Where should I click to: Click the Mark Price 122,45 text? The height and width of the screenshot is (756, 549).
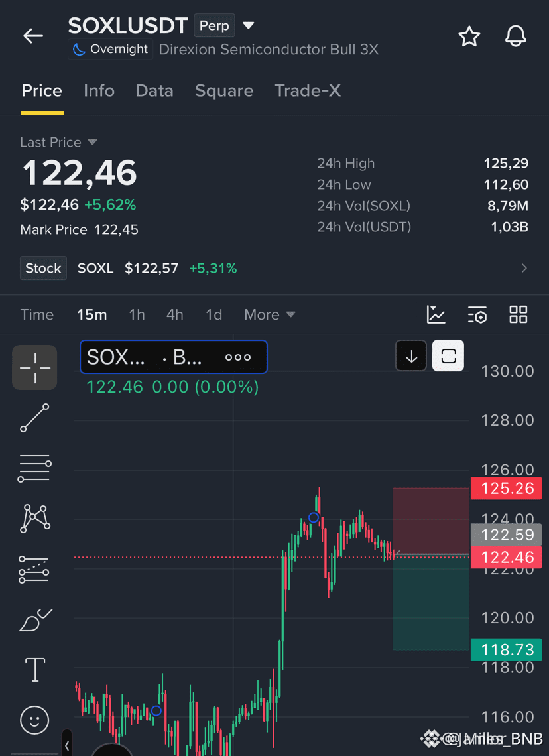coord(79,229)
